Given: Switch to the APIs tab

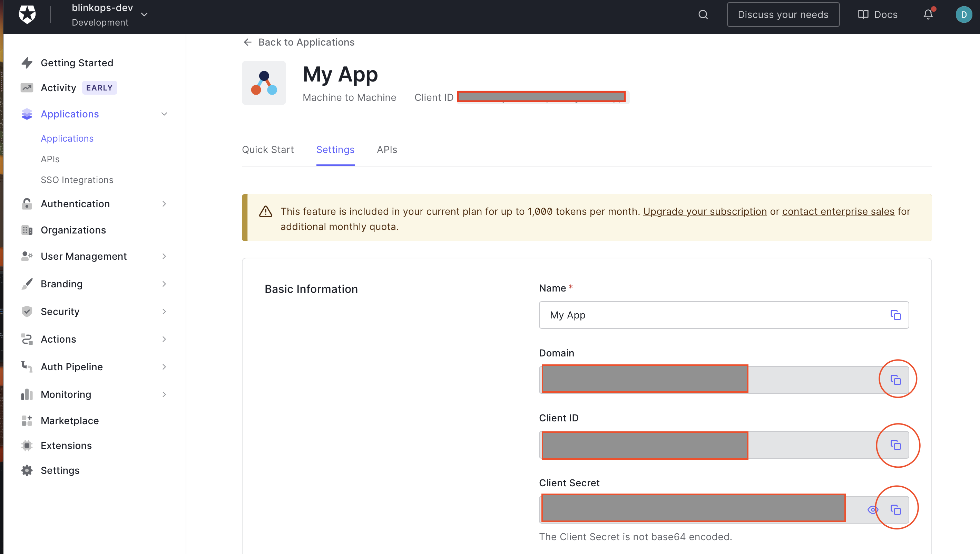Looking at the screenshot, I should pos(386,150).
